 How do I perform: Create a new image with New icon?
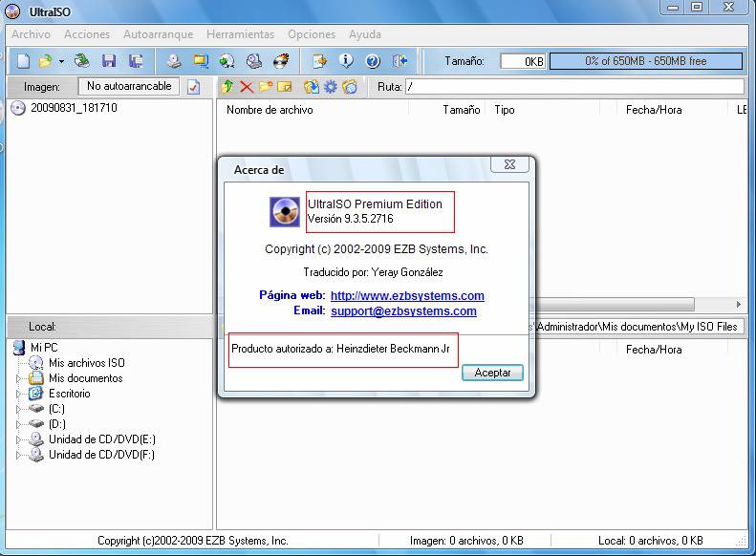23,61
